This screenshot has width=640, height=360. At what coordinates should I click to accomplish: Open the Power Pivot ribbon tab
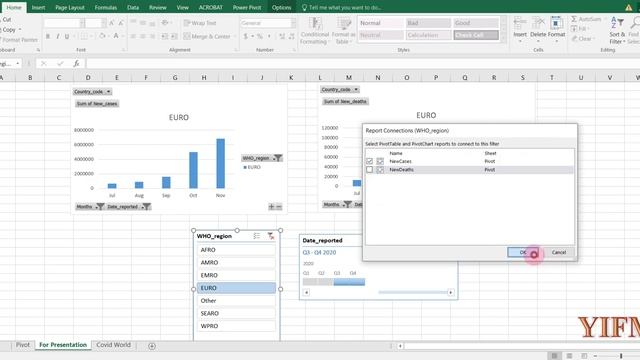(x=247, y=7)
